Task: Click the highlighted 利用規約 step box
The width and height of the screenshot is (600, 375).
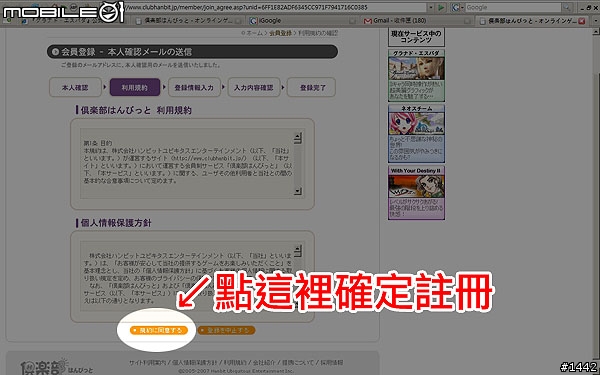Action: tap(135, 87)
